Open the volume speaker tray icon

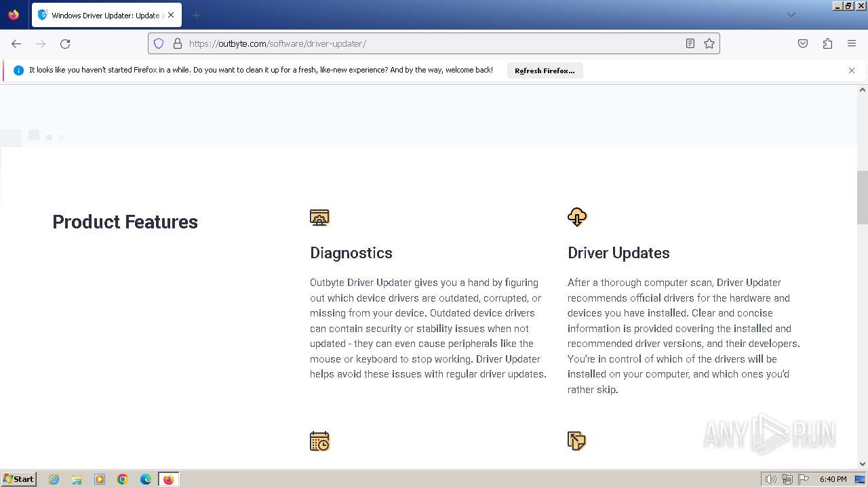tap(770, 479)
